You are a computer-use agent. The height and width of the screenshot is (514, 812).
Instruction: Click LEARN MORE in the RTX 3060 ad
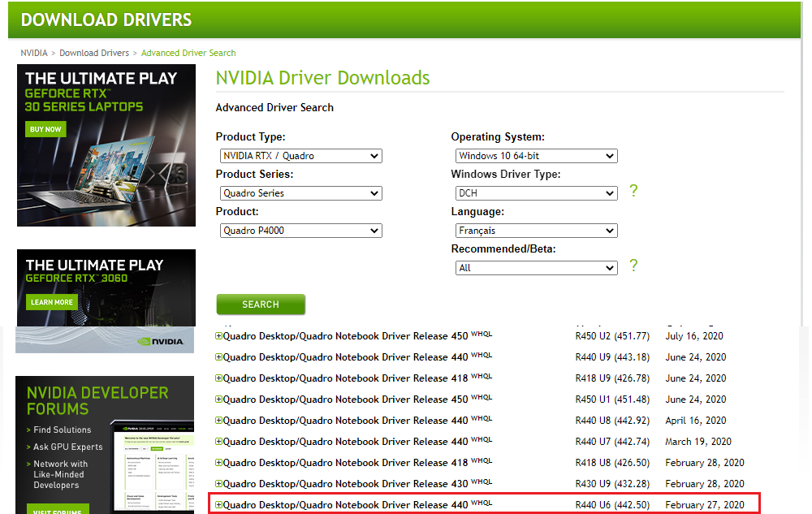click(51, 302)
